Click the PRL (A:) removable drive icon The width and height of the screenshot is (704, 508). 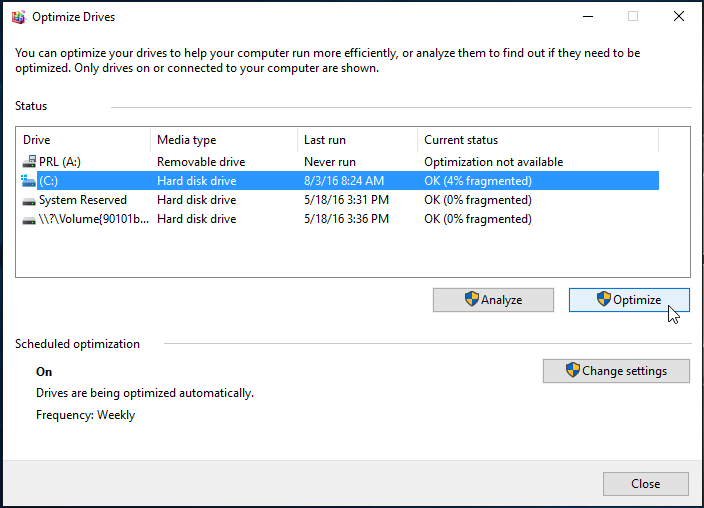[x=28, y=162]
